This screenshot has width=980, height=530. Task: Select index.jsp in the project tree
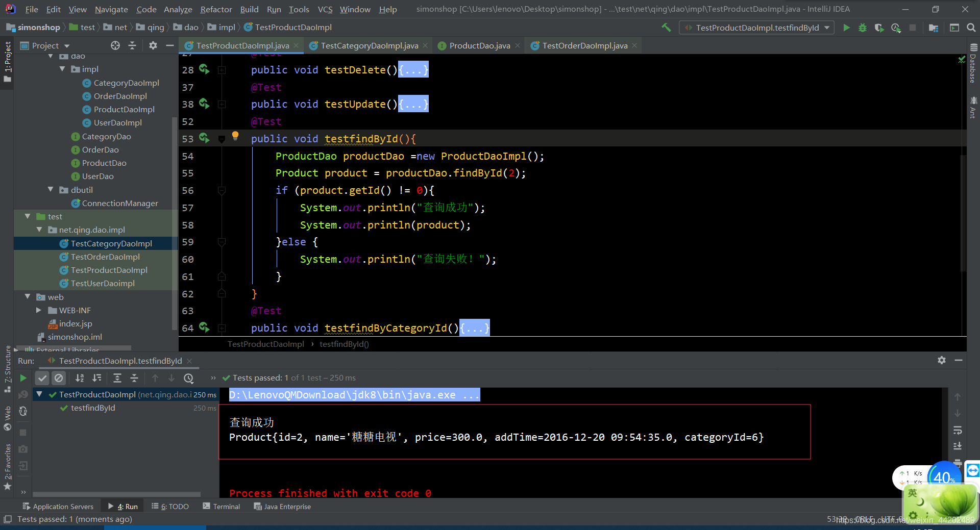76,323
